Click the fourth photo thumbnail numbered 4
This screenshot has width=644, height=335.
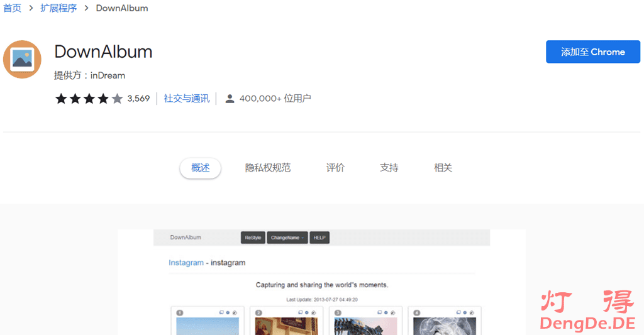click(444, 325)
